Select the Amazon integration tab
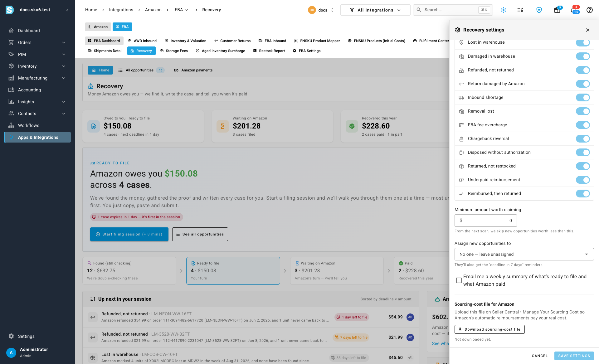The height and width of the screenshot is (364, 599). 98,27
